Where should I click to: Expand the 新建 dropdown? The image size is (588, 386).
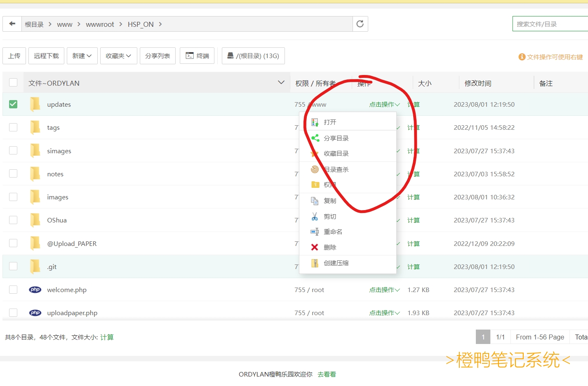[82, 56]
